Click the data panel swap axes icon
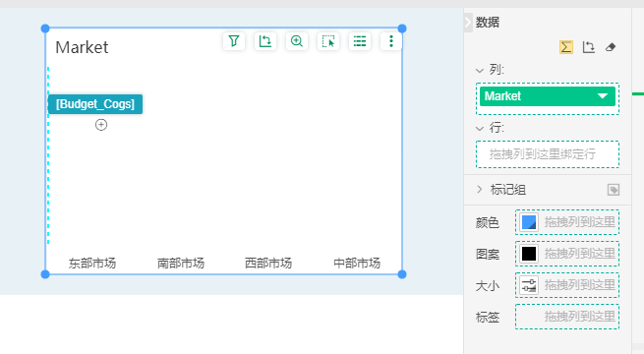The image size is (644, 354). click(x=589, y=47)
